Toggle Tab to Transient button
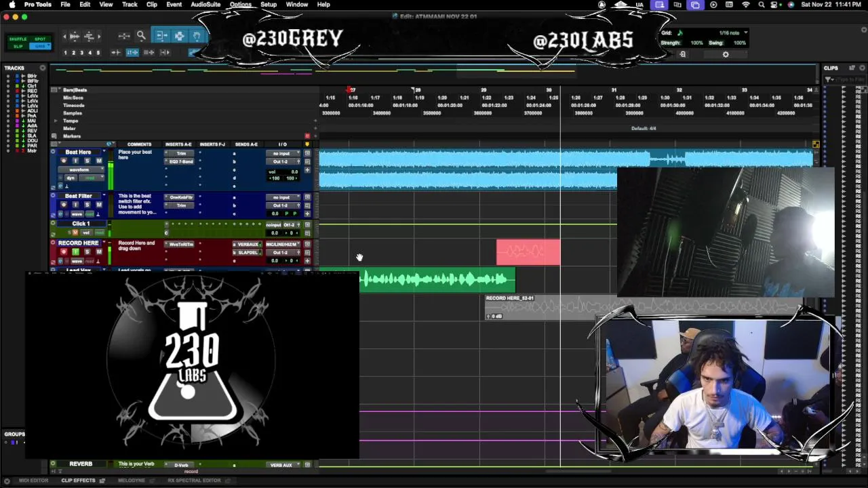 click(x=116, y=52)
